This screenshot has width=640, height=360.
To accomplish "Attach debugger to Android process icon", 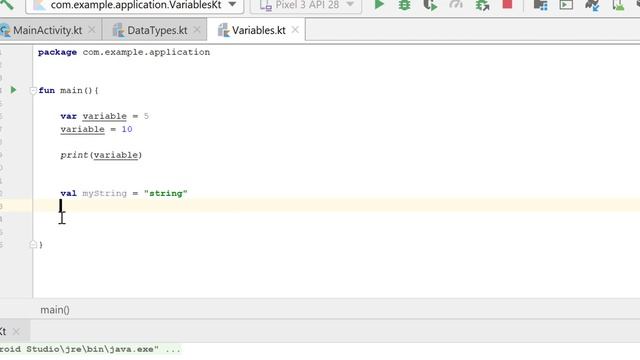I will [482, 5].
